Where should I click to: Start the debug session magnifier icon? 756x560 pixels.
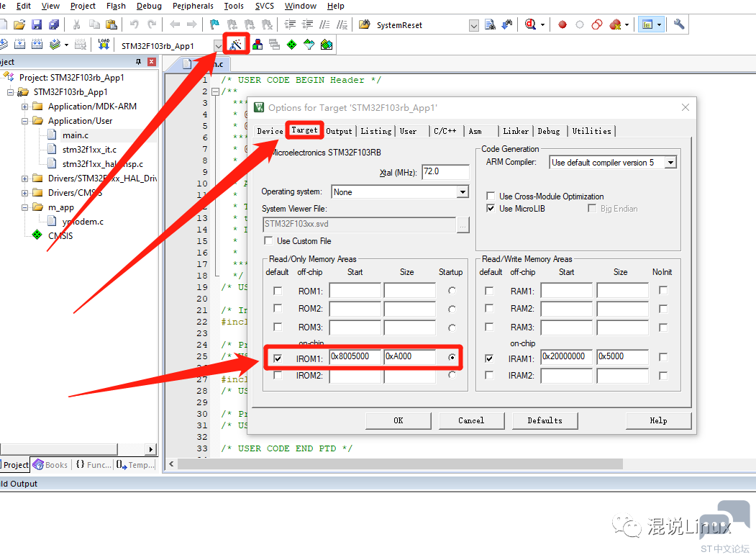[530, 24]
